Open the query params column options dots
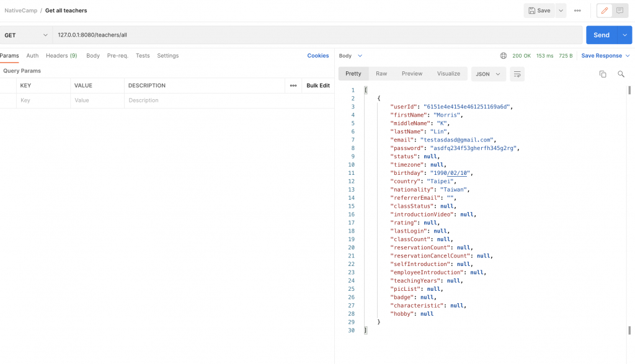This screenshot has width=635, height=364. pos(293,86)
